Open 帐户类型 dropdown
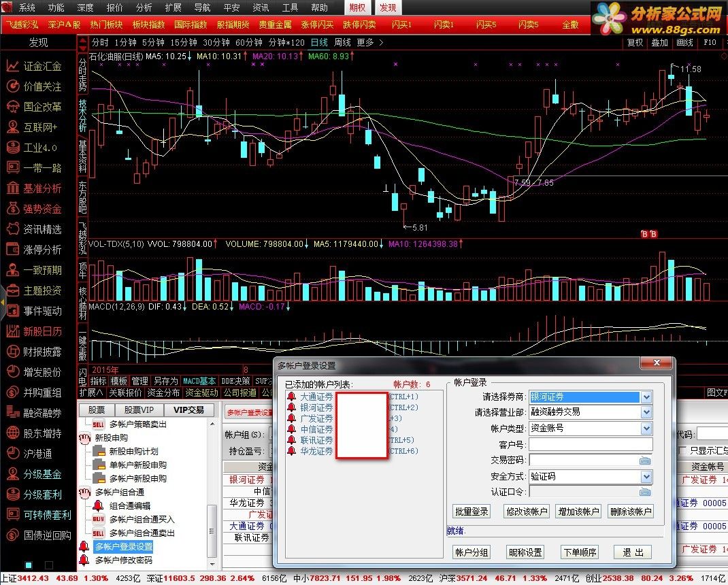This screenshot has width=728, height=585. 646,429
